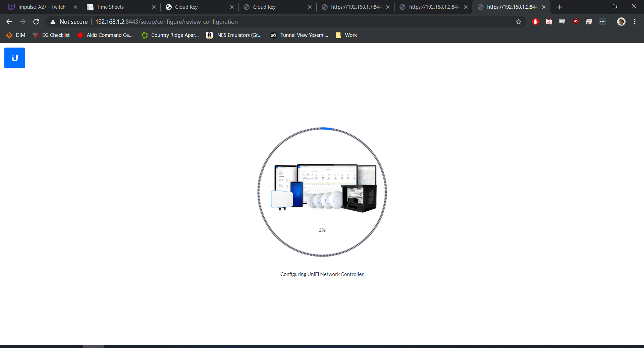This screenshot has width=644, height=348.
Task: Open a new browser tab
Action: coord(559,7)
